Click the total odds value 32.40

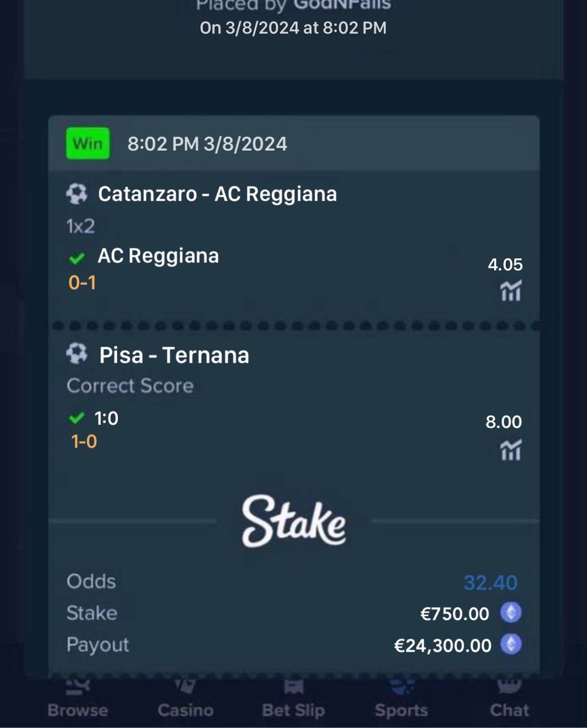coord(490,582)
